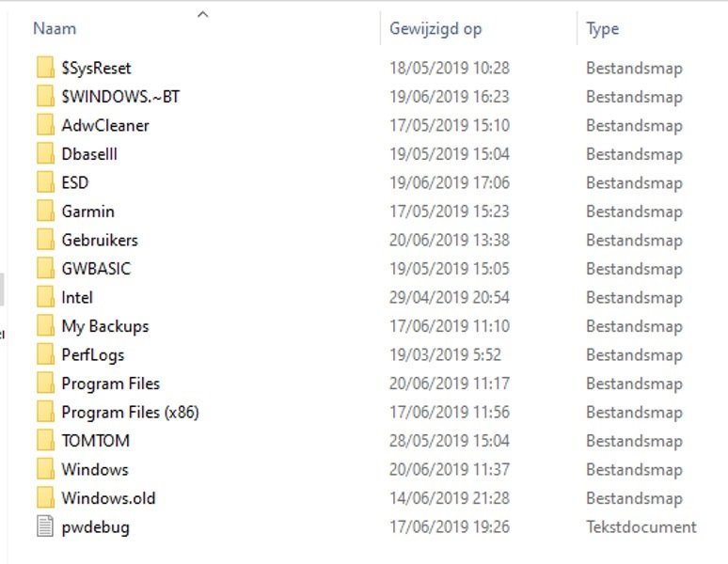The image size is (728, 564).
Task: Toggle sort direction arrow above Naam
Action: (x=202, y=14)
